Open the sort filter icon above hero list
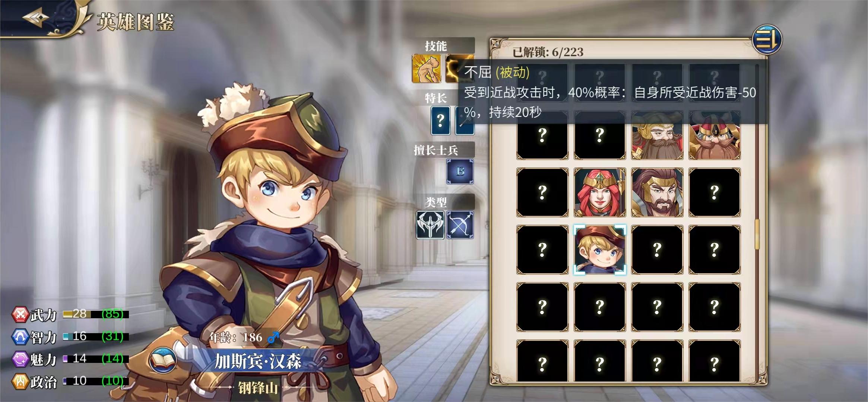 tap(767, 39)
